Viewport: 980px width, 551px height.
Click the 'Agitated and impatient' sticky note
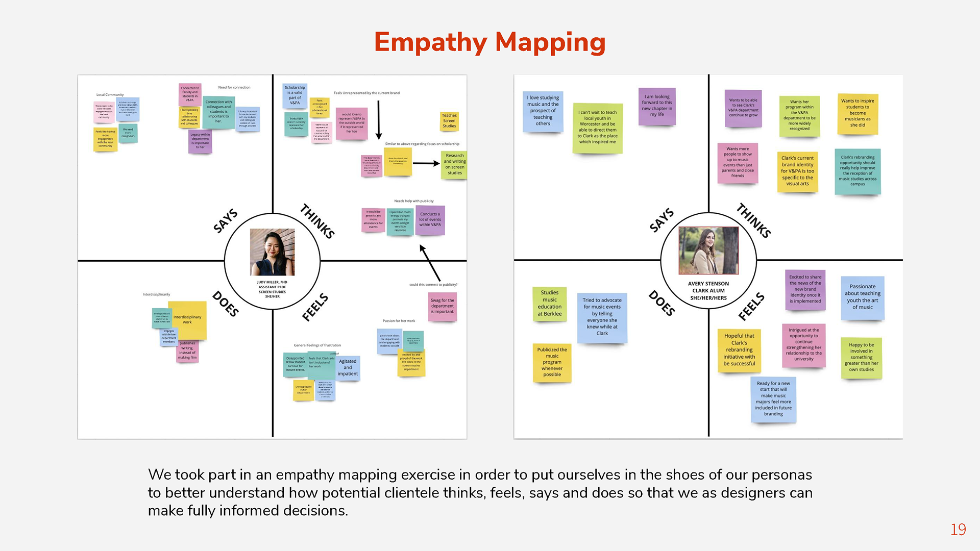tap(348, 367)
